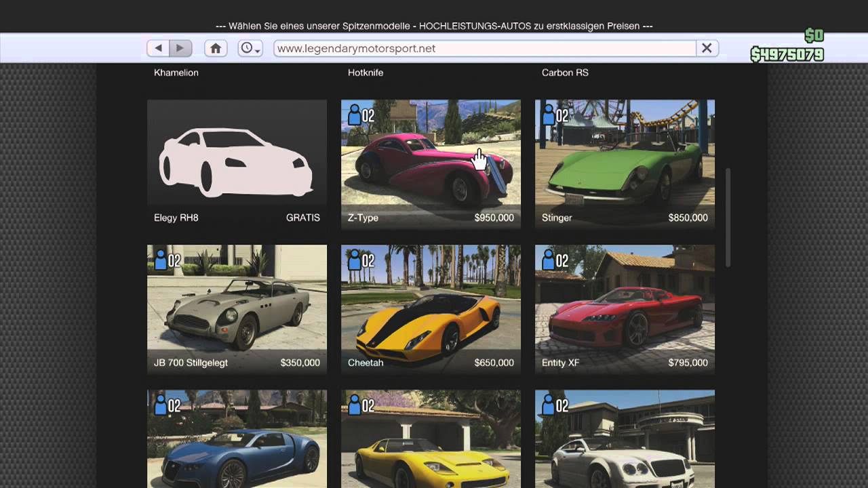This screenshot has height=488, width=868.
Task: Select the yellow Cheetah car listing
Action: 431,308
